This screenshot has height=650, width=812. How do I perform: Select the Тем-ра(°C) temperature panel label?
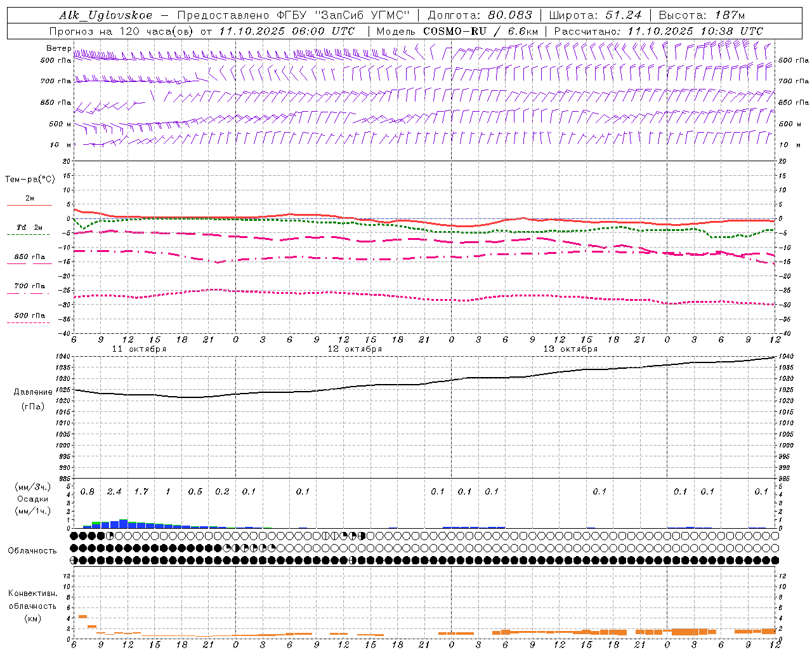click(x=30, y=180)
